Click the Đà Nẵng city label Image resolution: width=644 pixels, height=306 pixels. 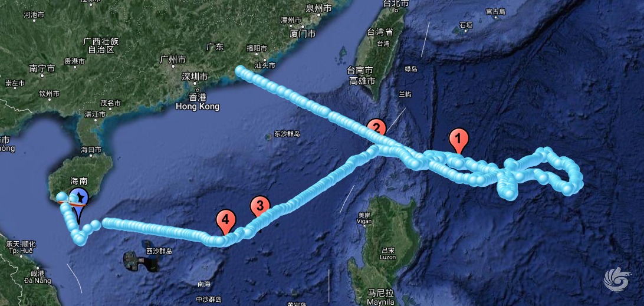tap(37, 281)
